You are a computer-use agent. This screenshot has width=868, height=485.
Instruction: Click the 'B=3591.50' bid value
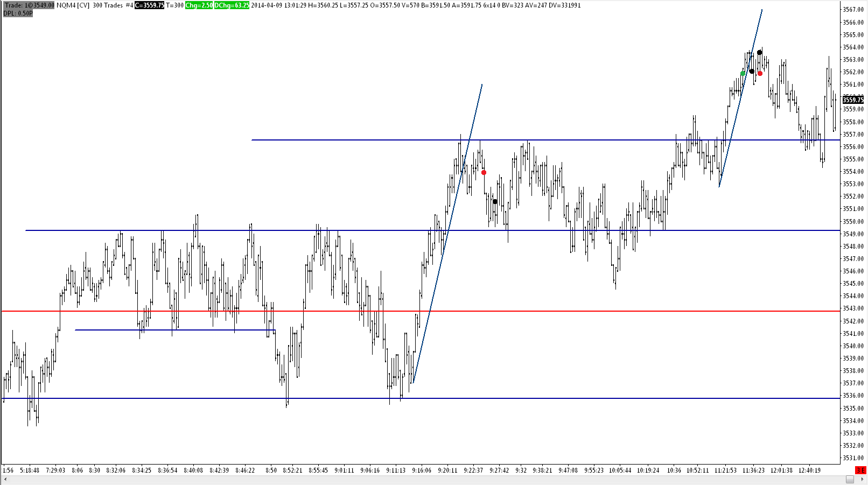436,5
